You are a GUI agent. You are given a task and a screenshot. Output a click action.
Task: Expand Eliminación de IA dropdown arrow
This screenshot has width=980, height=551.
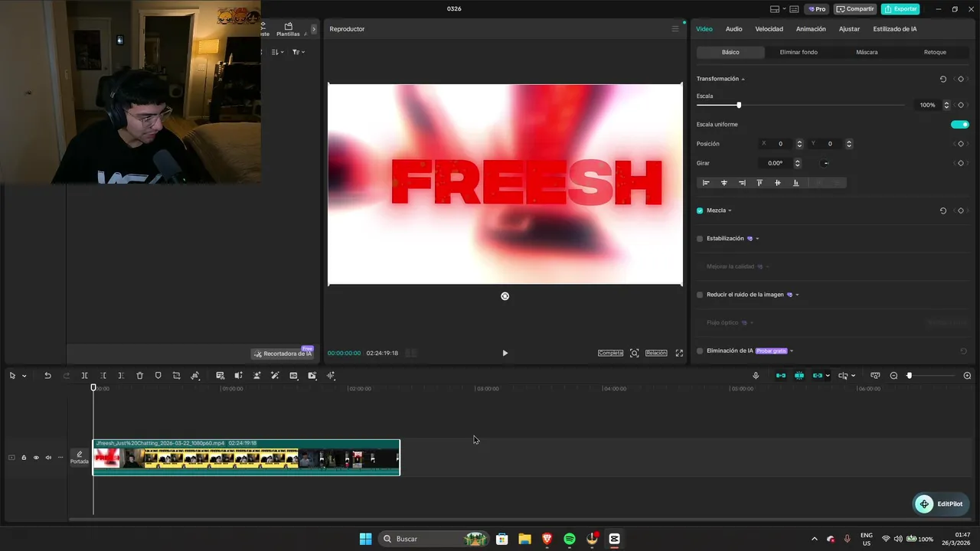click(x=792, y=351)
